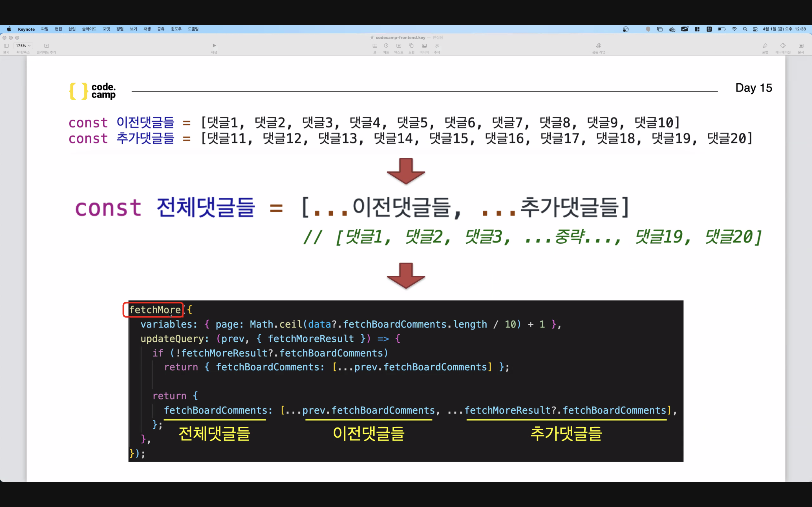The width and height of the screenshot is (812, 507).
Task: Open the 175% zoom dropdown
Action: point(23,46)
